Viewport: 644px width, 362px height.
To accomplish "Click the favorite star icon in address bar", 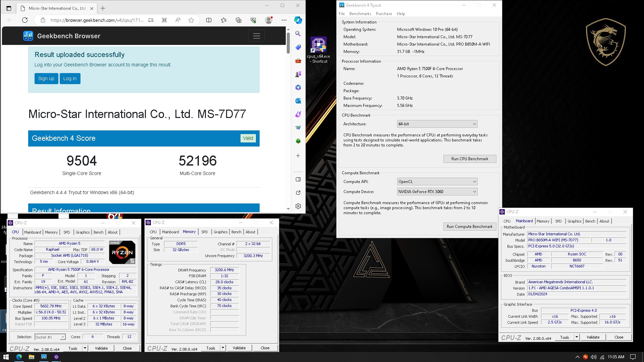I will click(x=191, y=20).
